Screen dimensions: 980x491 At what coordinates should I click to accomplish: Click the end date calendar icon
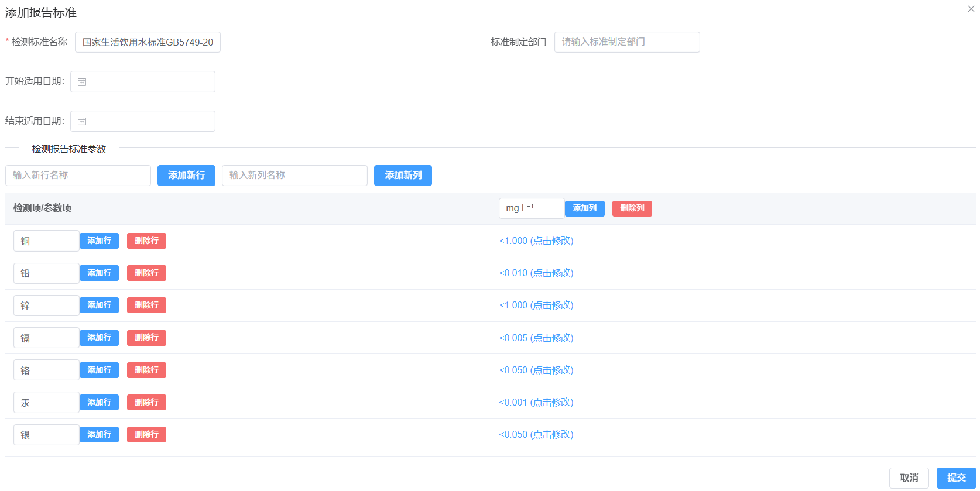pyautogui.click(x=82, y=121)
